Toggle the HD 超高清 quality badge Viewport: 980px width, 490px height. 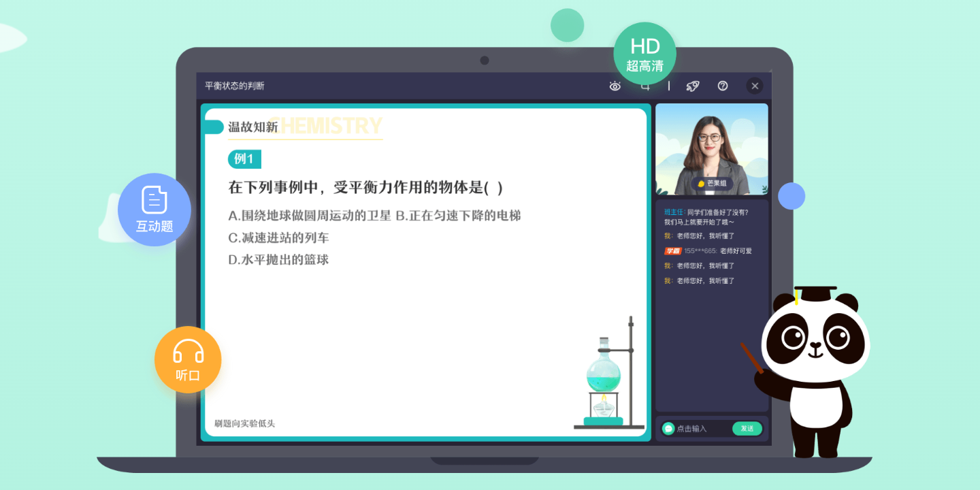(644, 52)
